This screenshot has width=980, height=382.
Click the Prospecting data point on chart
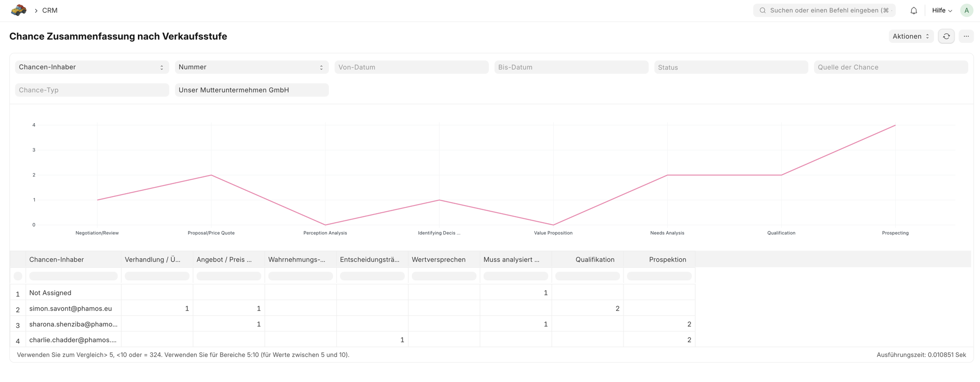coord(895,126)
